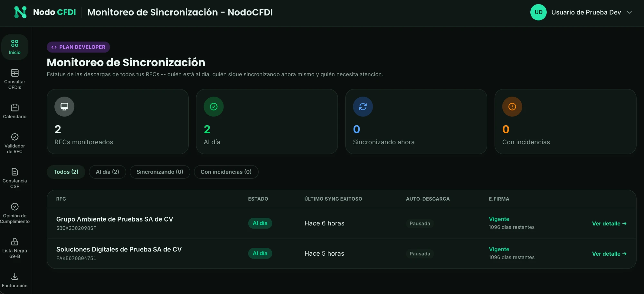
Task: Open Ver detalle for Grupo Ambiente de Pruebas
Action: click(609, 223)
